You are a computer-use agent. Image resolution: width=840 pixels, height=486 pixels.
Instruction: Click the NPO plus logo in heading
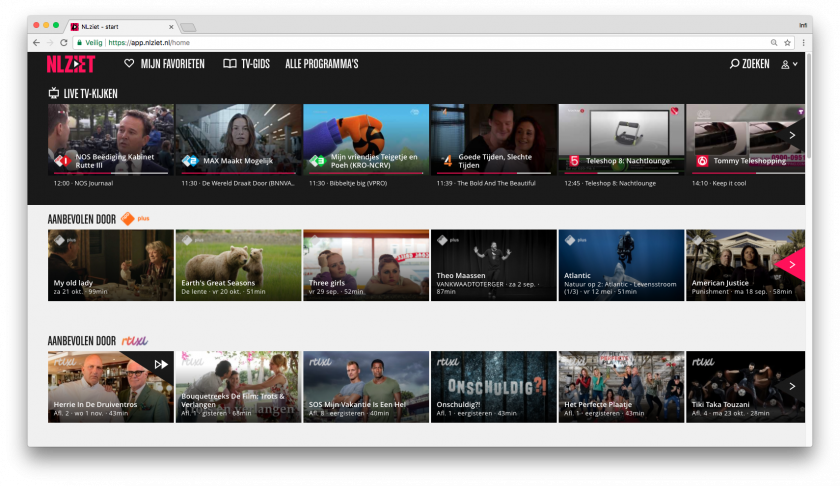click(135, 219)
